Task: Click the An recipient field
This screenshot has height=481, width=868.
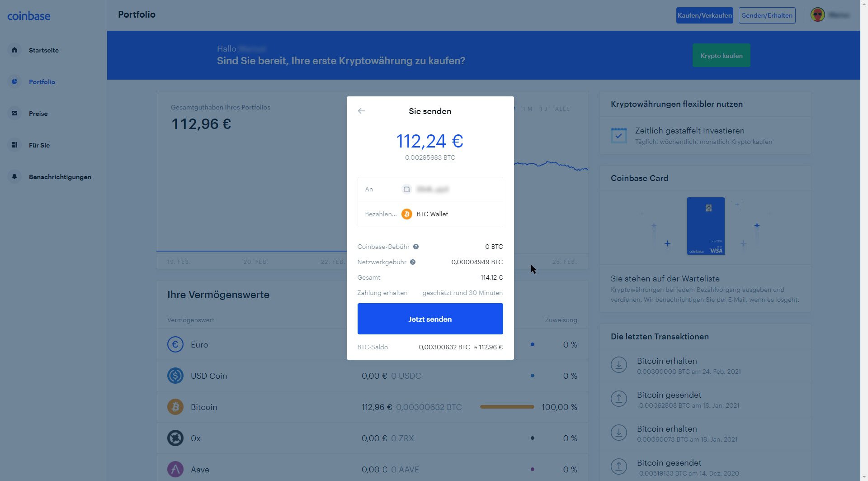Action: click(430, 189)
